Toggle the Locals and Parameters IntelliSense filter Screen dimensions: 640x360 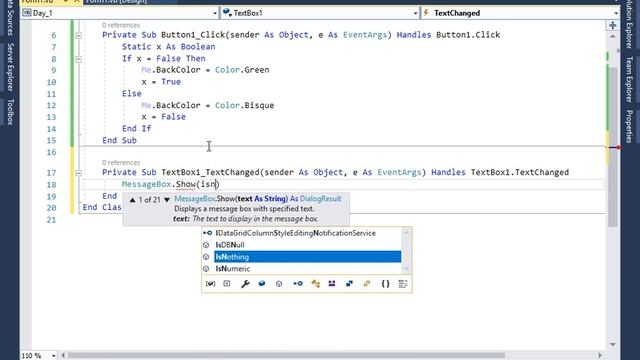(x=210, y=284)
